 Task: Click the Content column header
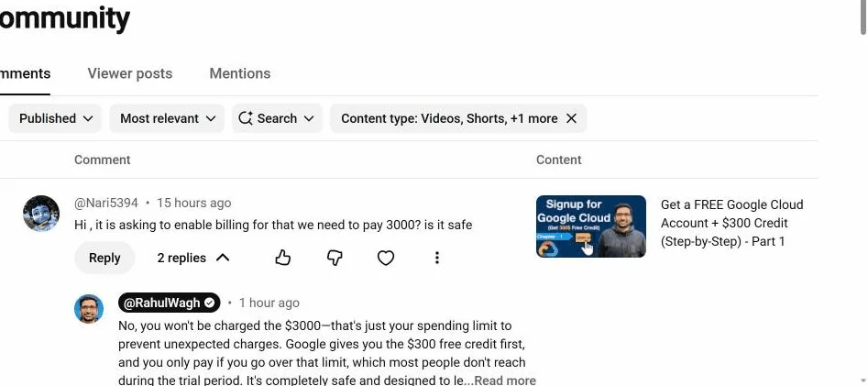click(x=558, y=160)
